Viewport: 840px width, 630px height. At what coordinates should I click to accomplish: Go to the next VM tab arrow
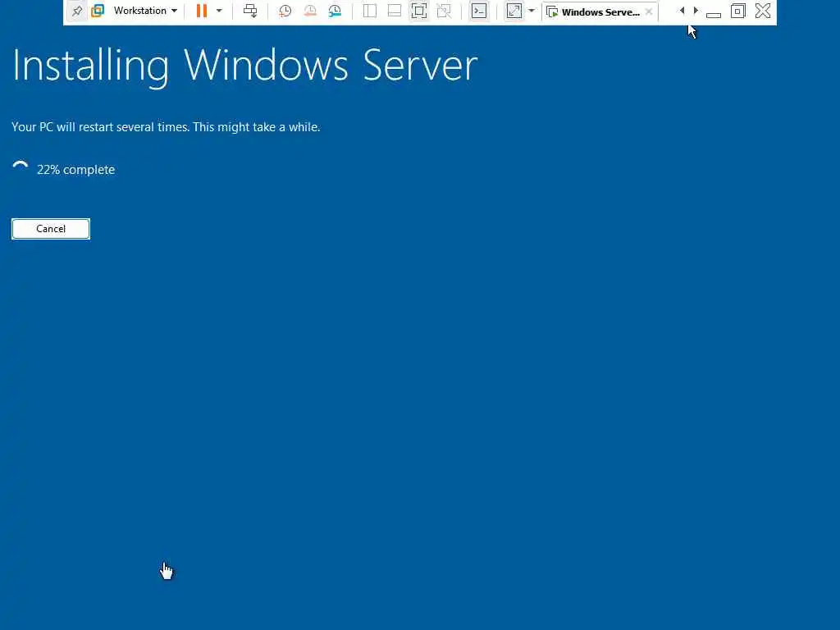(x=696, y=11)
